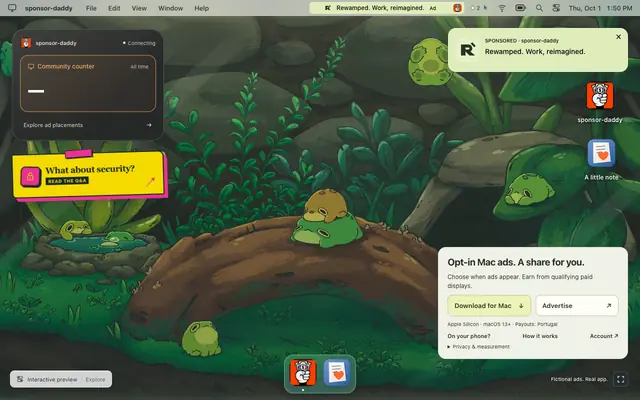Click the Rewamped. Work, reimagined. notification text
The image size is (640, 400).
click(535, 51)
